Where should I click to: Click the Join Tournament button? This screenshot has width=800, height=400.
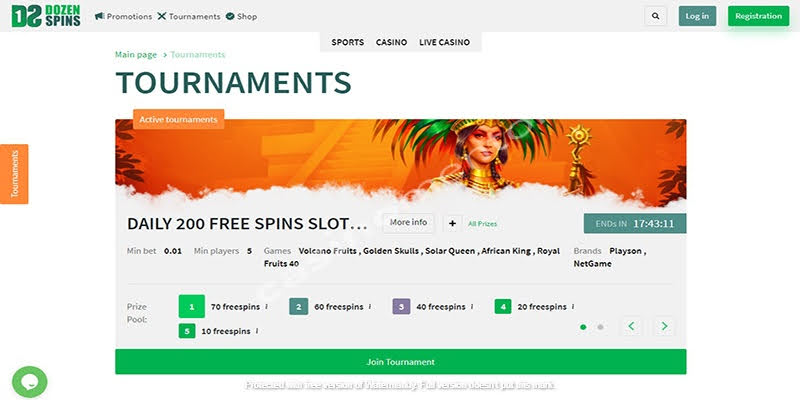401,362
